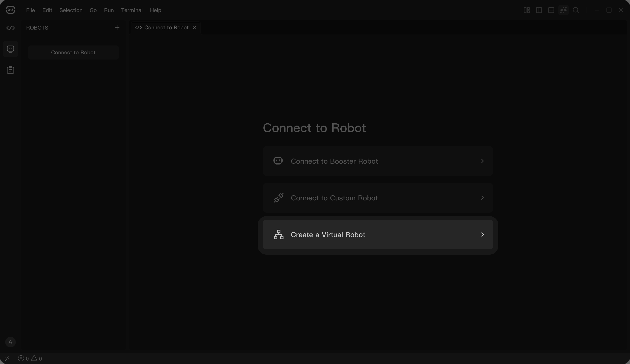Select the robot panel sidebar icon

coord(10,49)
